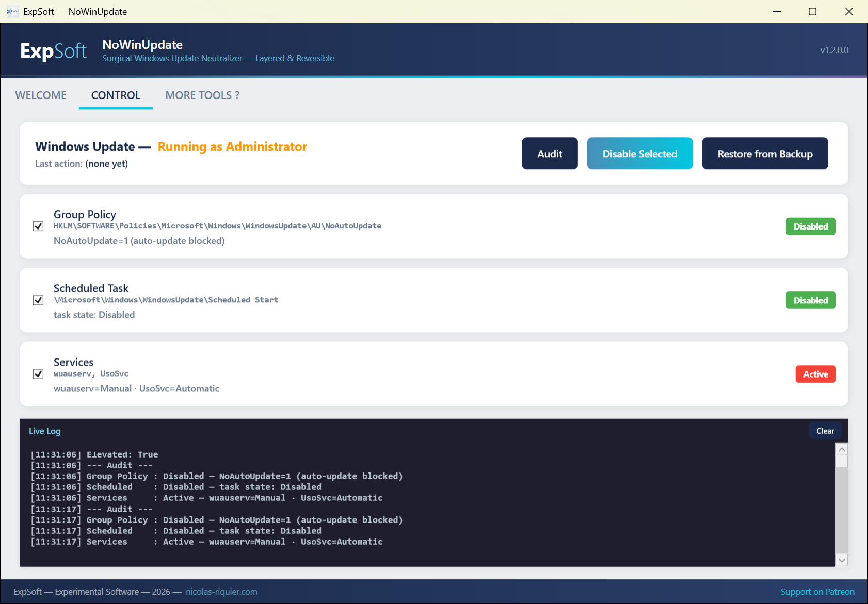Open the Support on Patreon link
The image size is (868, 604).
pyautogui.click(x=817, y=592)
